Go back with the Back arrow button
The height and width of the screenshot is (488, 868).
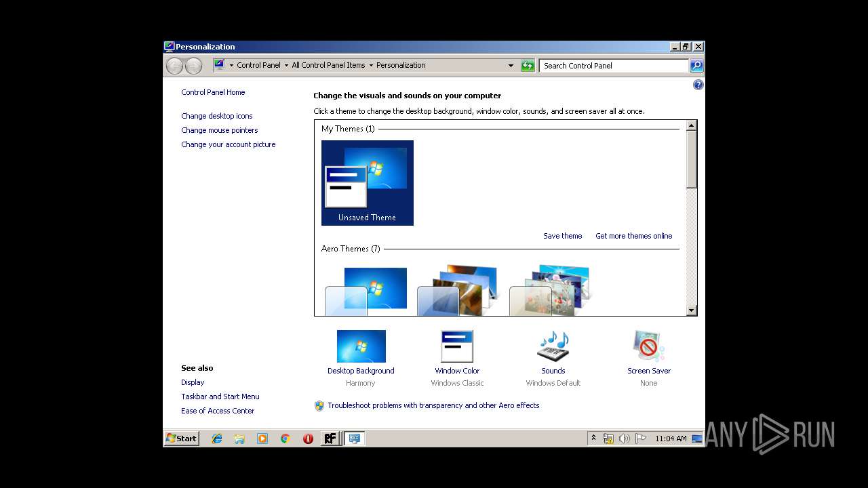click(x=175, y=66)
